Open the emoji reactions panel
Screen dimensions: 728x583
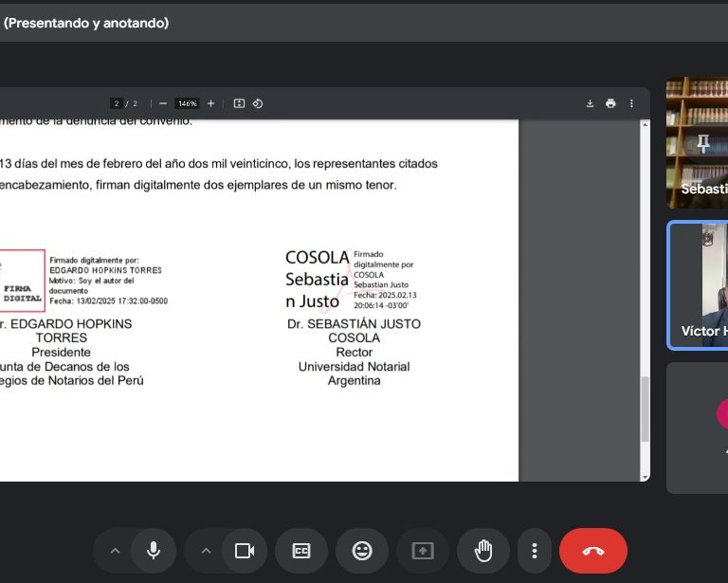coord(362,551)
